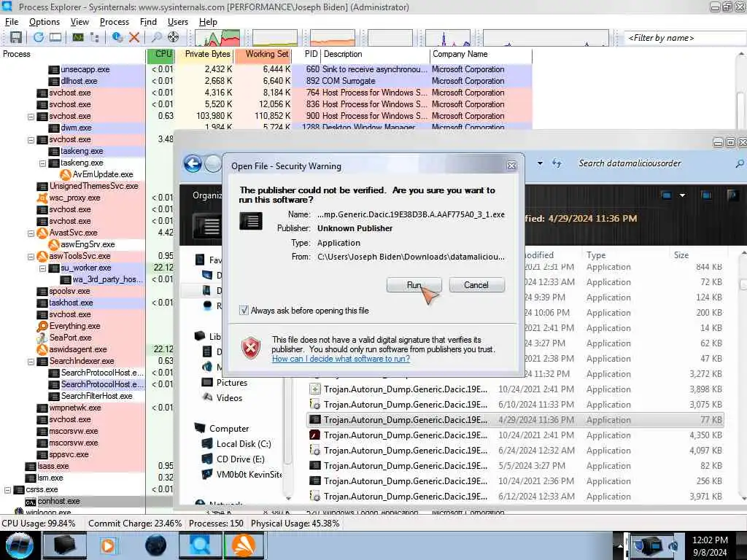Open the Find menu
The width and height of the screenshot is (747, 560).
(148, 22)
